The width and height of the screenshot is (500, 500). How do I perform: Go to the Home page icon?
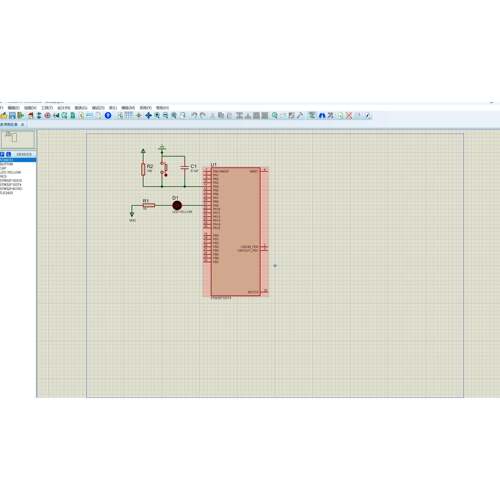click(x=31, y=116)
